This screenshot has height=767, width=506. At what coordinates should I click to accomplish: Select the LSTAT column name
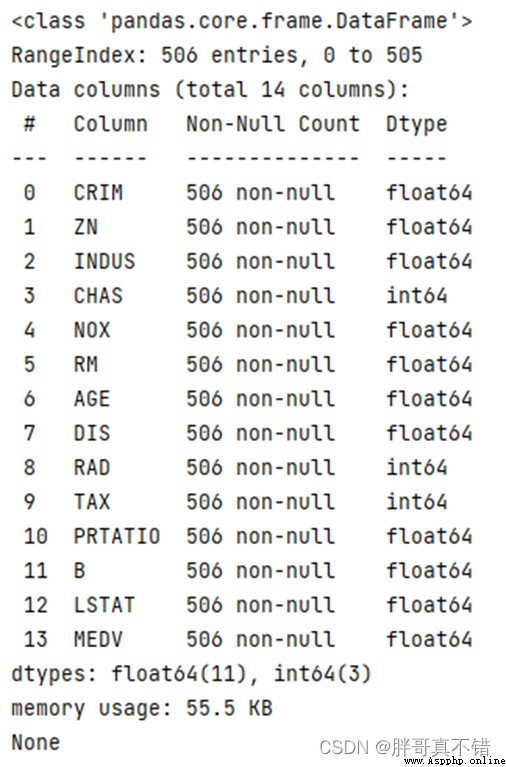pyautogui.click(x=104, y=605)
